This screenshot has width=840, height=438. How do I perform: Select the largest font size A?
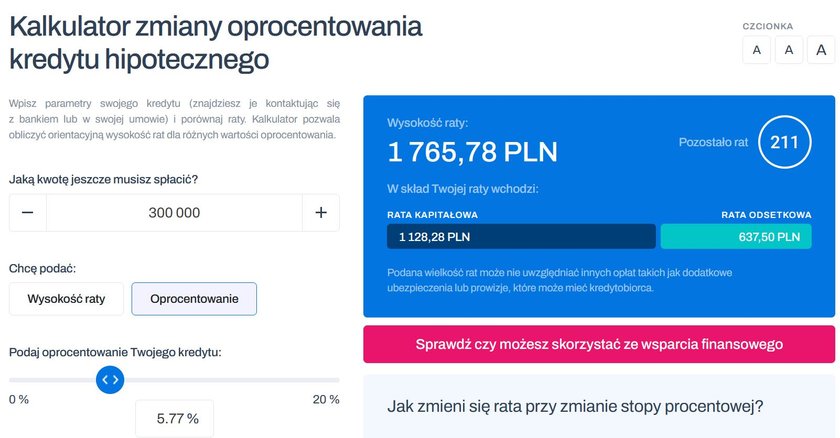[x=821, y=50]
